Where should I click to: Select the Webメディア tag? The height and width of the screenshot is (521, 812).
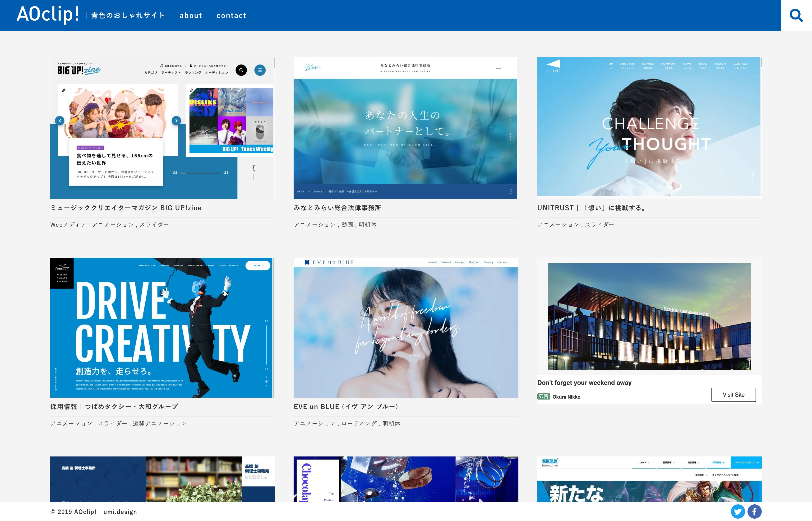pyautogui.click(x=68, y=225)
